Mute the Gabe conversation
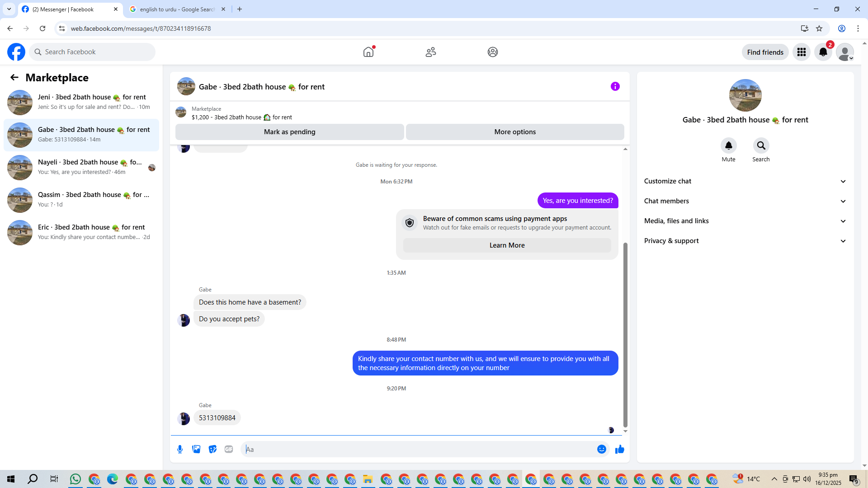This screenshot has height=488, width=868. [x=729, y=145]
